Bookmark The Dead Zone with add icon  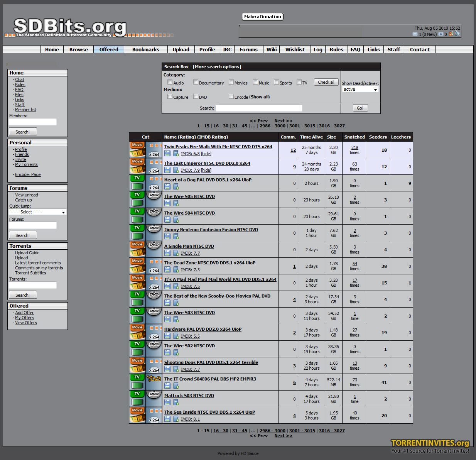coord(176,270)
